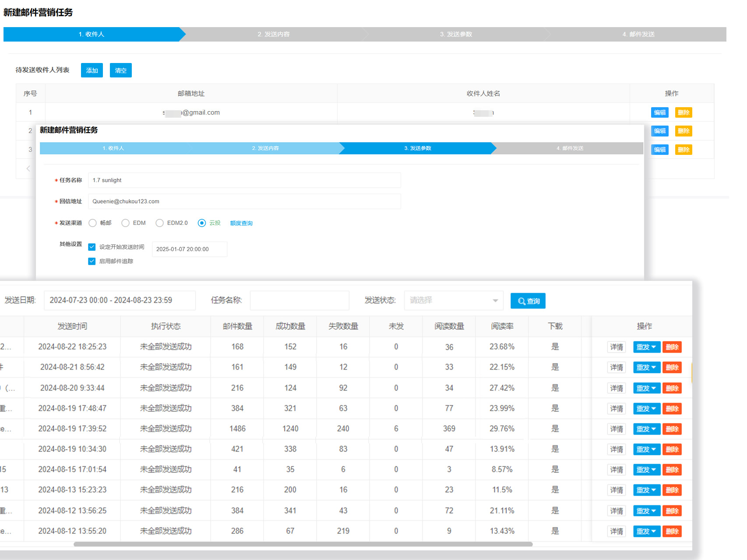The height and width of the screenshot is (560, 747).
Task: Click the 1486 mail count cell
Action: pyautogui.click(x=237, y=429)
